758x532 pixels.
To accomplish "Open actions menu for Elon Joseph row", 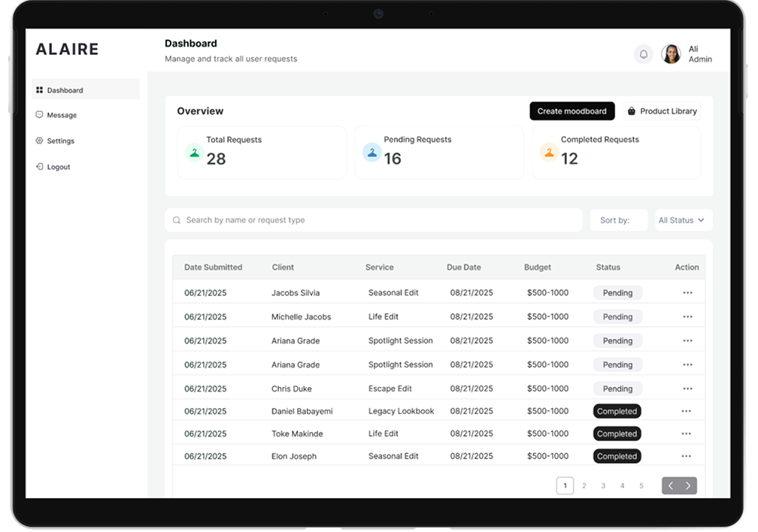I will [x=686, y=456].
